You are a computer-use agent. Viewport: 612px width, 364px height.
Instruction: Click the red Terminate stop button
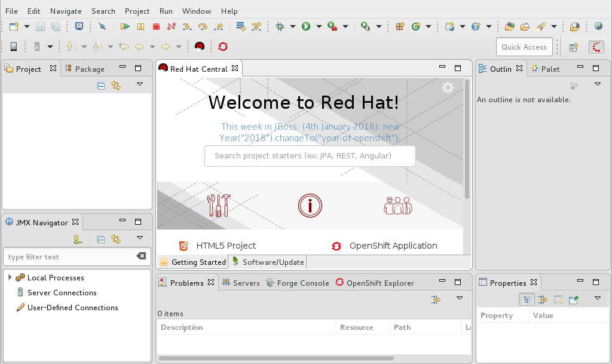(x=156, y=26)
